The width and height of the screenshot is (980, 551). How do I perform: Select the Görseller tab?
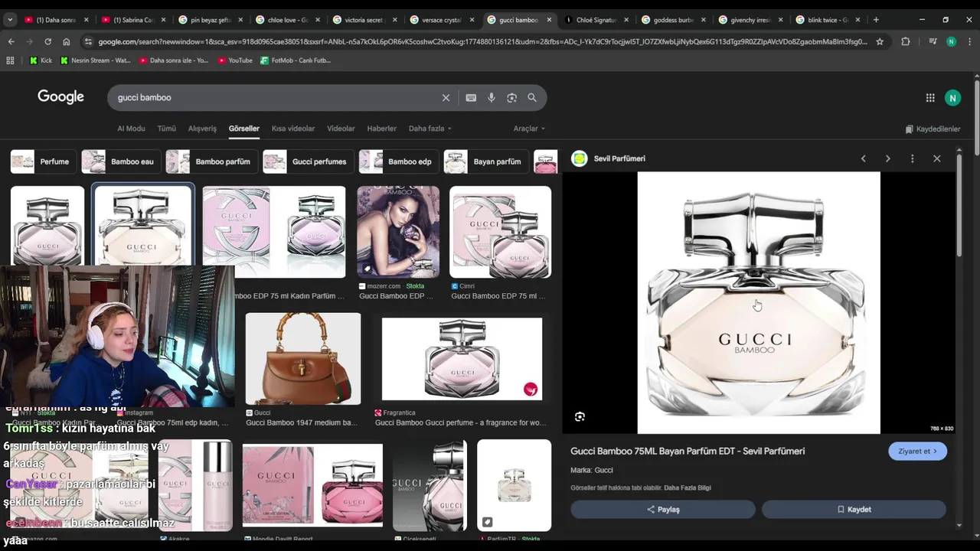click(243, 129)
